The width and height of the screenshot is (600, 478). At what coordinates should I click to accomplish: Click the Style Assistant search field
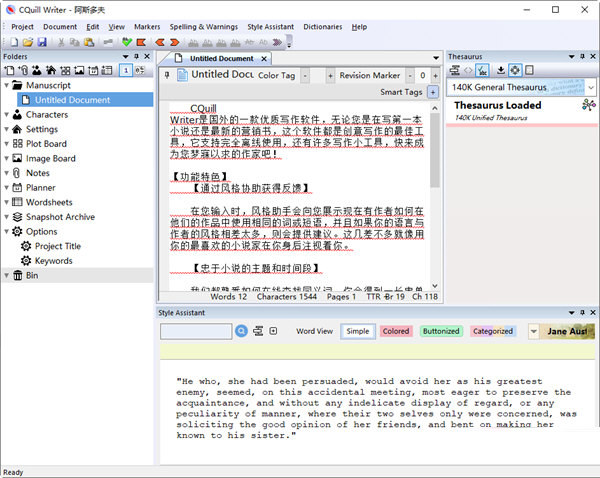click(196, 331)
